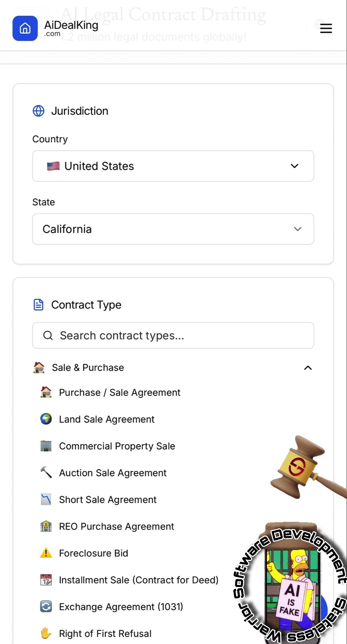Collapse the Sale & Purchase category

point(308,368)
